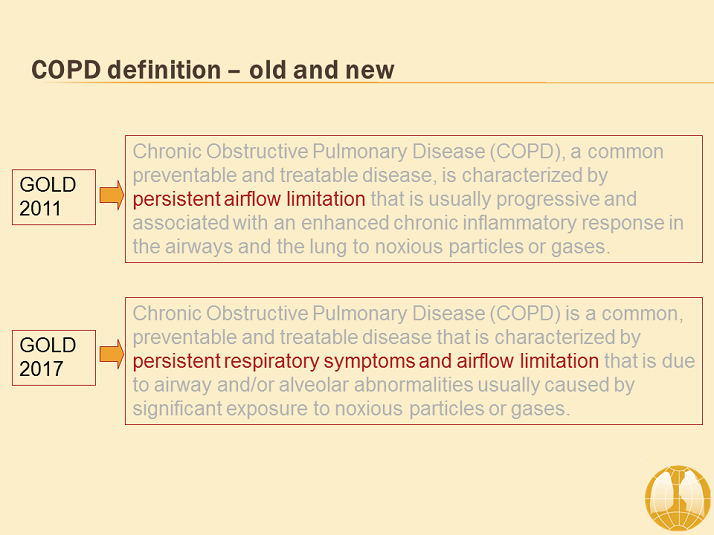Select the GOLD 2017 label box
Screen dimensions: 714x535
pos(55,356)
